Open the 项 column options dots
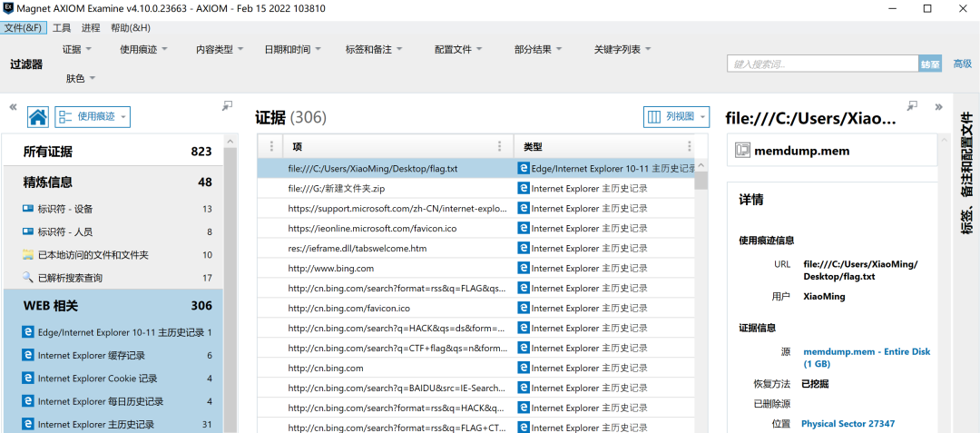This screenshot has width=980, height=433. [499, 146]
